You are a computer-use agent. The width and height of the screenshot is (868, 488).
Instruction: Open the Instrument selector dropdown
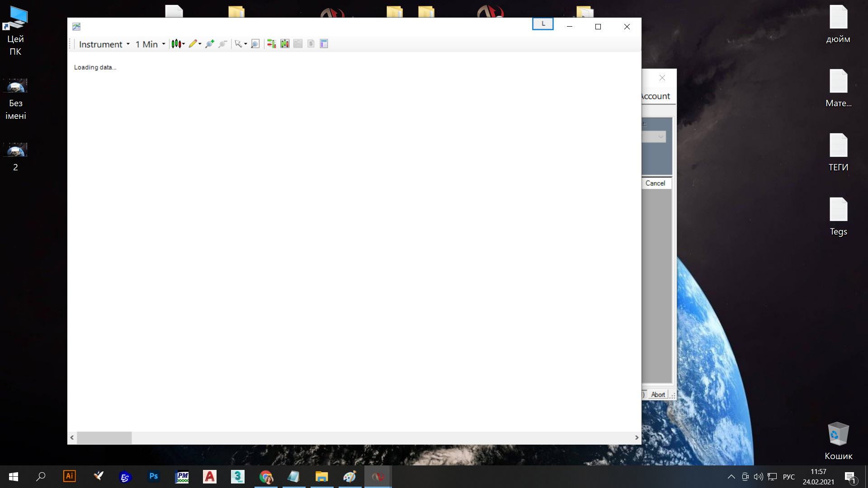tap(104, 44)
